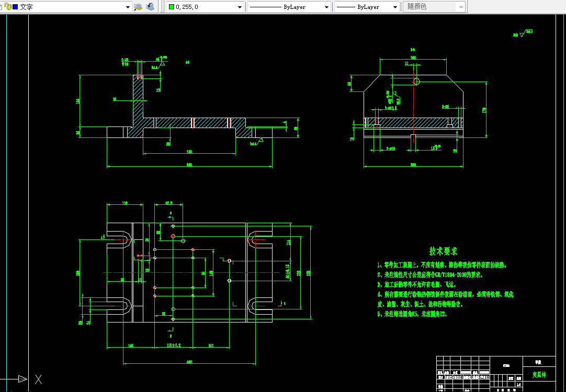This screenshot has height=392, width=566.
Task: Click the Layer Previous icon
Action: point(151,6)
